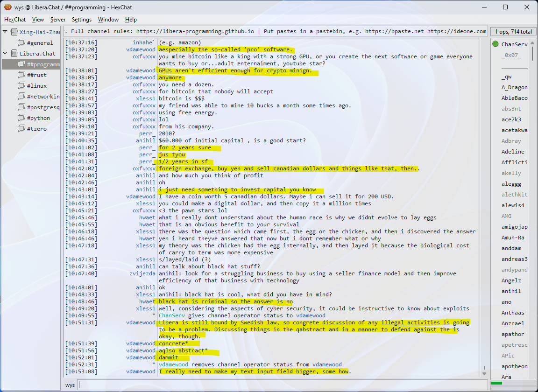This screenshot has height=392, width=538.
Task: Select anihil in the user list
Action: click(511, 291)
